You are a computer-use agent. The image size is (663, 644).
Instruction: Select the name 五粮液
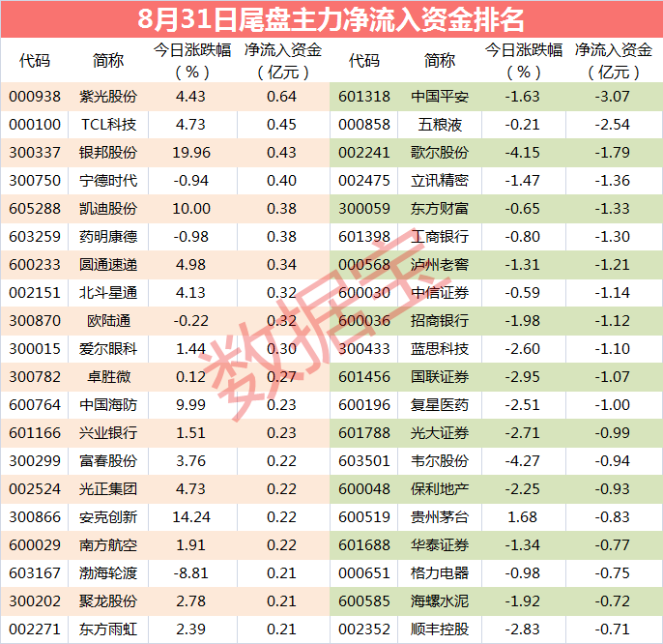[x=440, y=125]
